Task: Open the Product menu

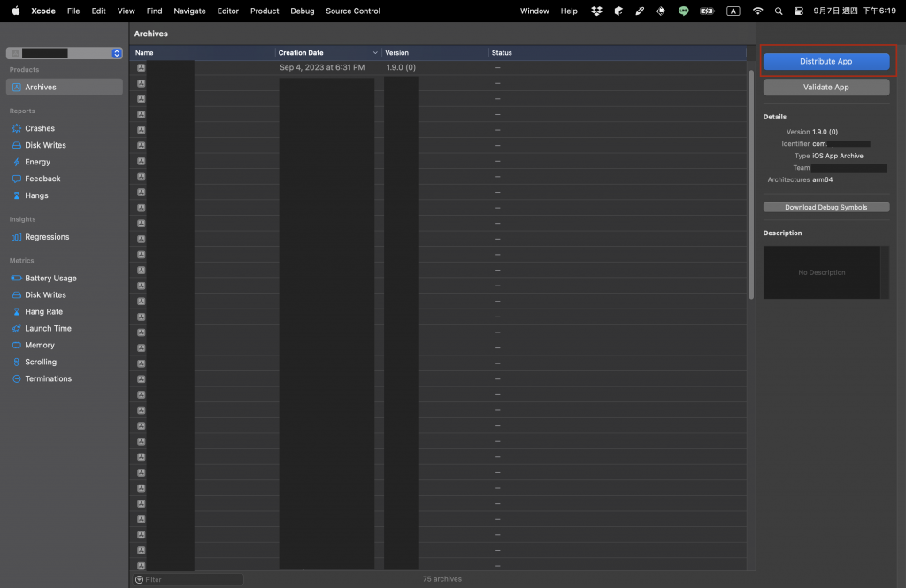Action: pos(265,11)
